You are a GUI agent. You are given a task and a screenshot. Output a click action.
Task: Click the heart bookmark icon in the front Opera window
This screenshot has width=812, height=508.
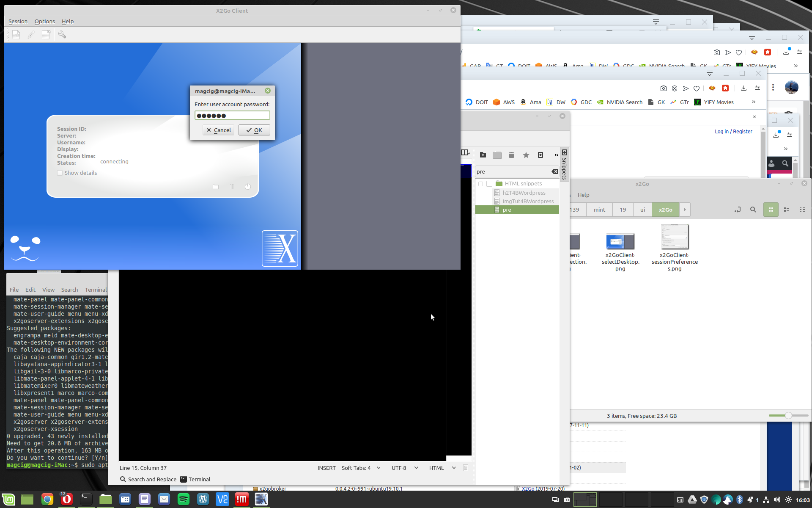click(x=697, y=88)
